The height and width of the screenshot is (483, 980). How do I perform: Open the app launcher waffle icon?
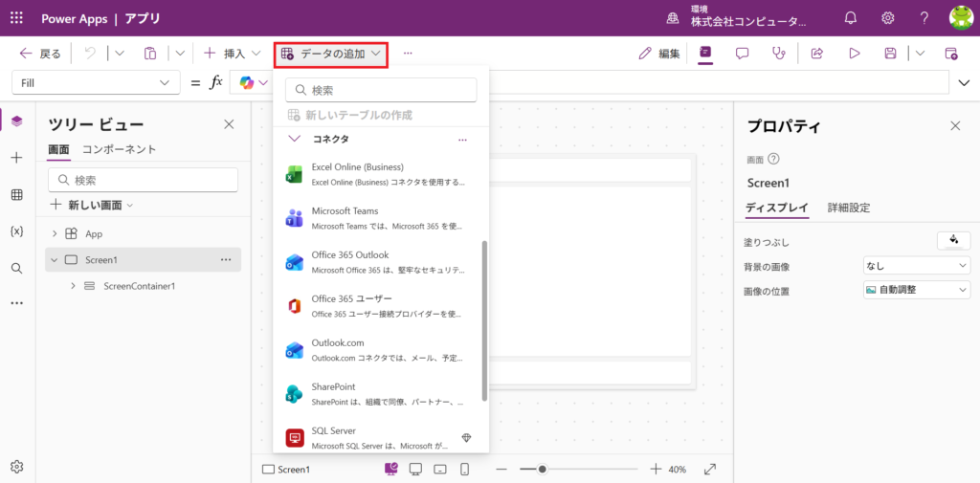click(17, 18)
